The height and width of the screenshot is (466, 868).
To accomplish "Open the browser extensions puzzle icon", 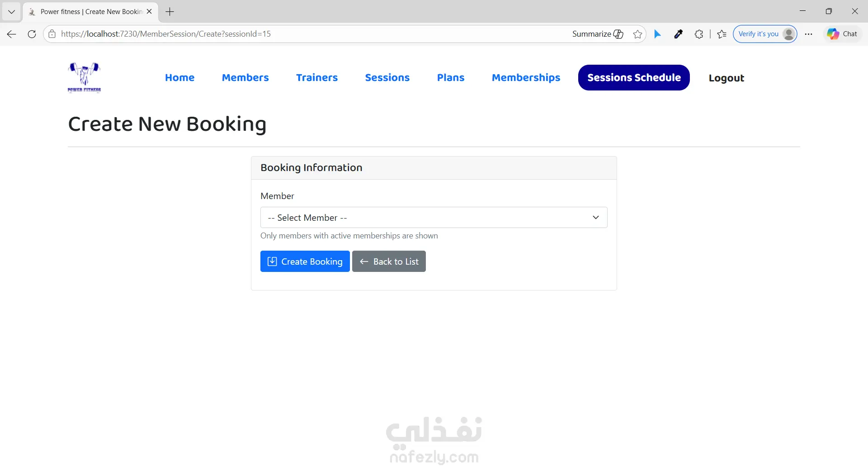I will point(699,34).
